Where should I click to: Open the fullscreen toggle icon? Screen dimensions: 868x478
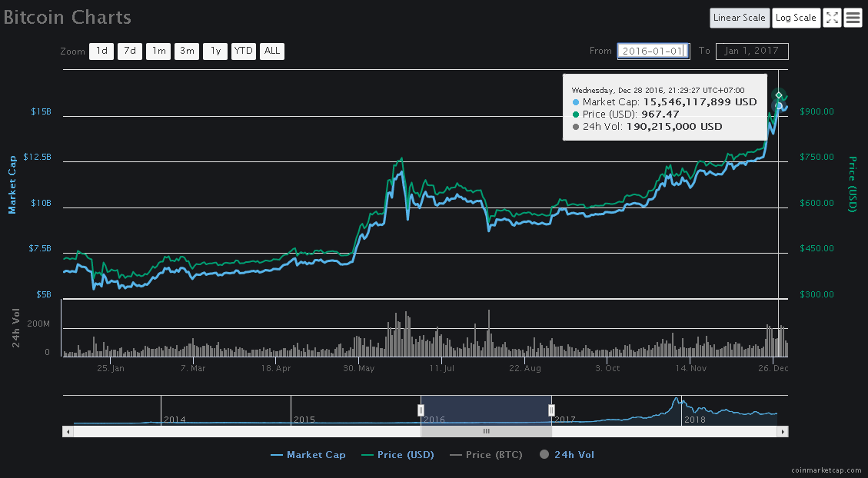tap(832, 18)
